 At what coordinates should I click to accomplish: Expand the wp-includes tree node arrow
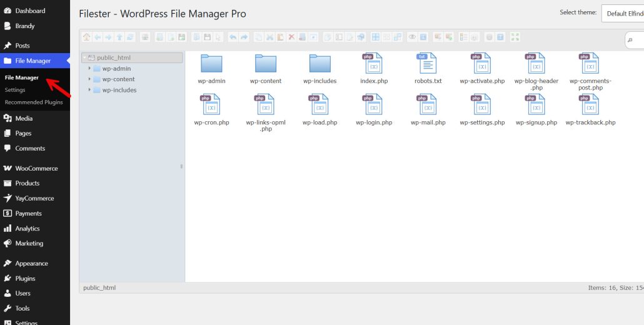tap(89, 90)
